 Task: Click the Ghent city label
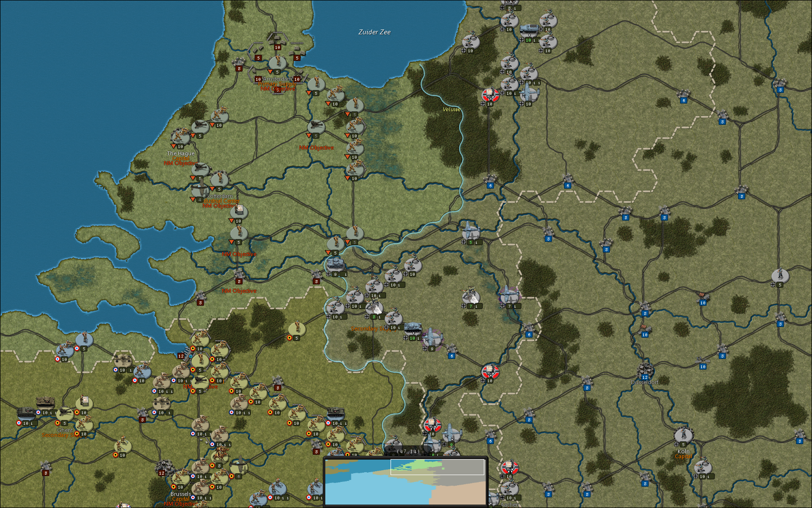pyautogui.click(x=65, y=430)
